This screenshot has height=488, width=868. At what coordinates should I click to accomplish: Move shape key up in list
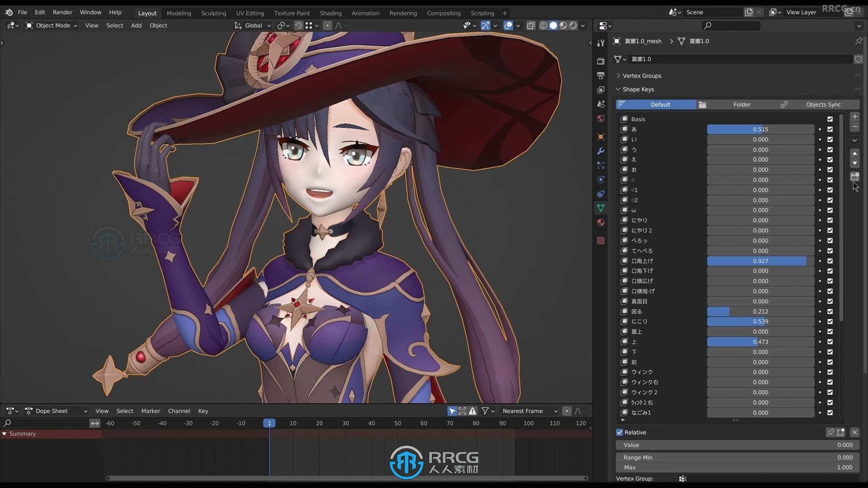854,154
